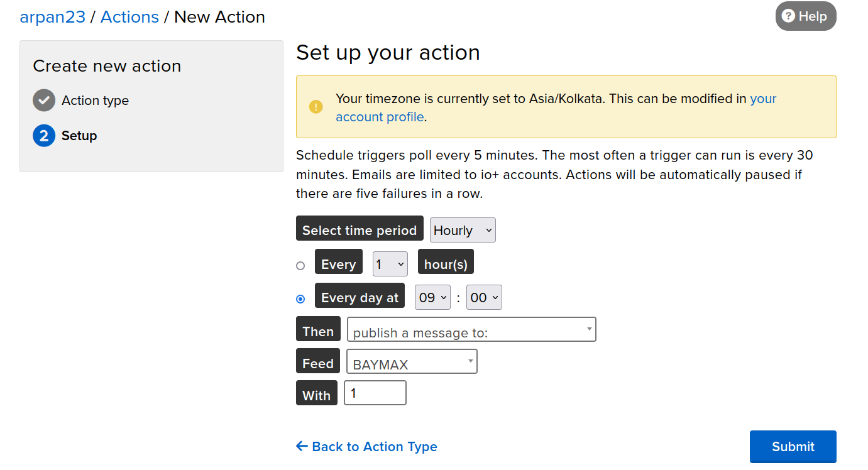Open the hour interval dropdown showing 1
Image resolution: width=868 pixels, height=470 pixels.
pos(390,265)
